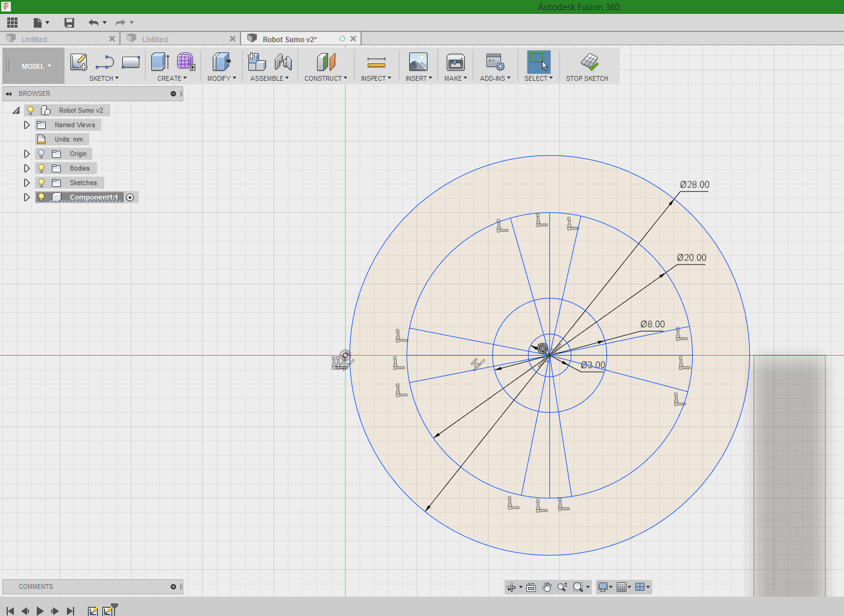Select the Sketch tool in the toolbar

click(78, 62)
